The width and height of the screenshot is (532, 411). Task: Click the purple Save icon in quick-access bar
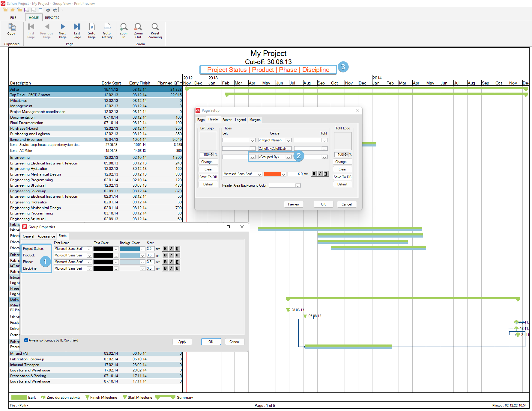coord(26,10)
